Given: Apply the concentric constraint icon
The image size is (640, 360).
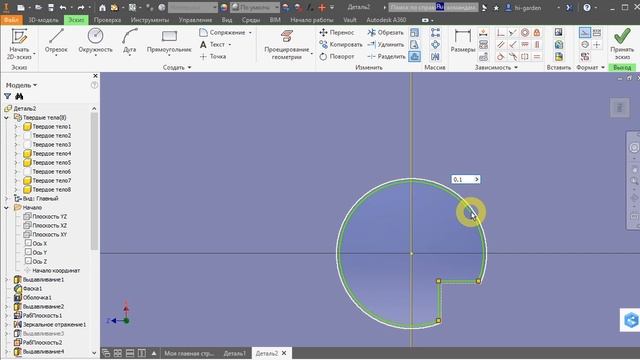Looking at the screenshot, I should [525, 32].
